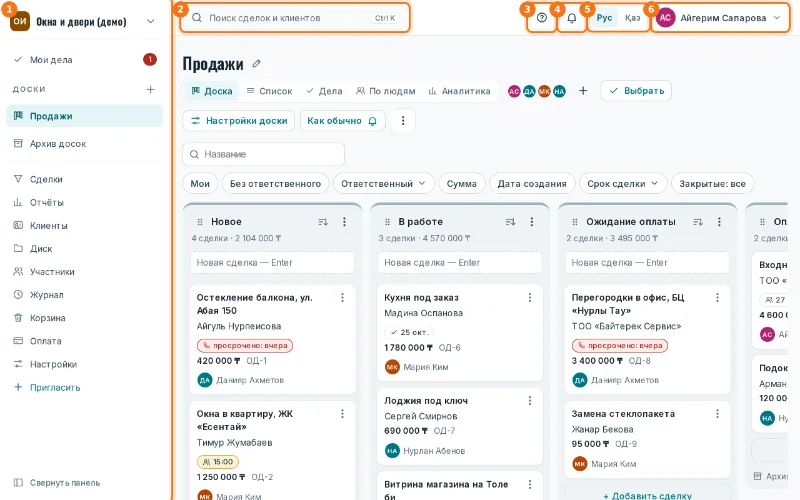
Task: Toggle the Сумма filter chip
Action: (462, 184)
